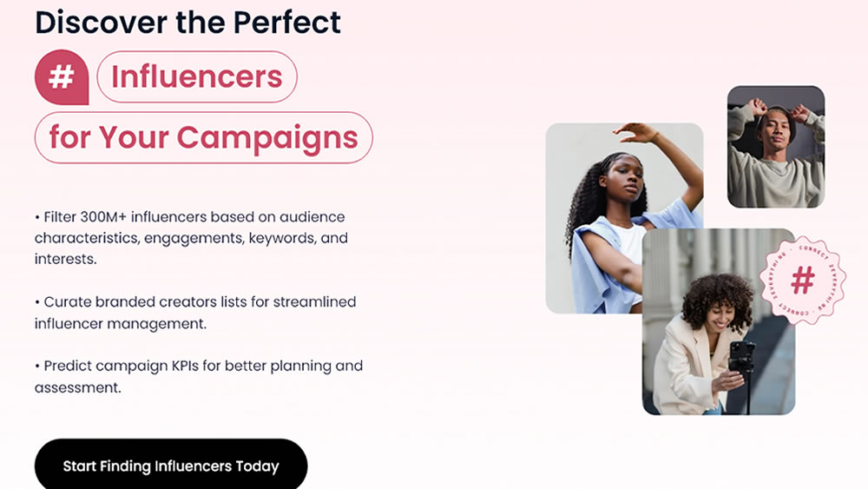Click the word Campaigns in pink pill
The height and width of the screenshot is (489, 868).
(267, 138)
